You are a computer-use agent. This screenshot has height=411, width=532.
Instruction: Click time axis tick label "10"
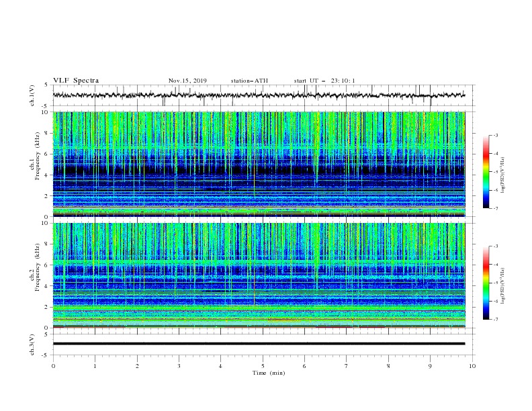click(x=472, y=366)
